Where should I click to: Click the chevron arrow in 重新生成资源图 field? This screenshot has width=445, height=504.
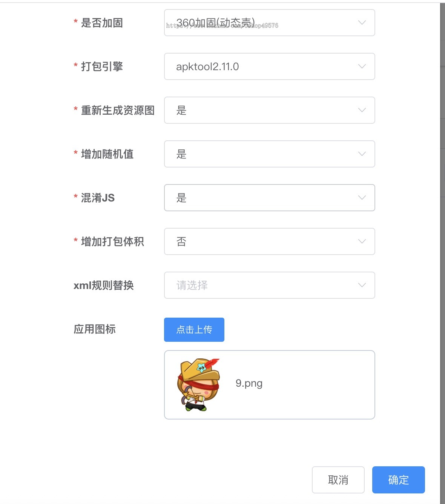coord(362,110)
